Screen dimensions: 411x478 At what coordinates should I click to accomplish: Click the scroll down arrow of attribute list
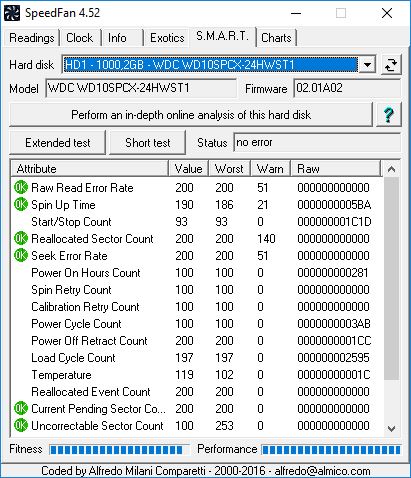[392, 429]
